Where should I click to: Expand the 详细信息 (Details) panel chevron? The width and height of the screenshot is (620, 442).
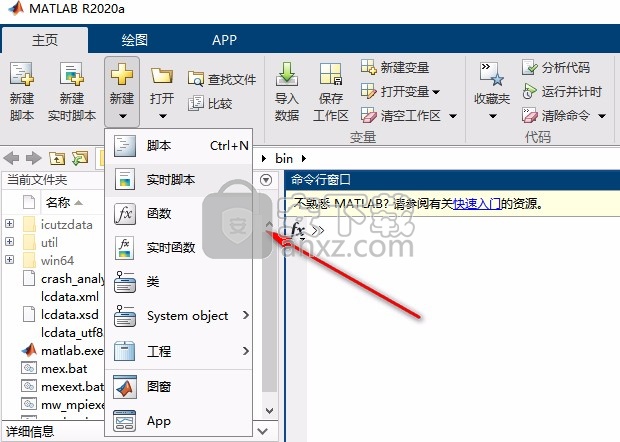tap(263, 431)
